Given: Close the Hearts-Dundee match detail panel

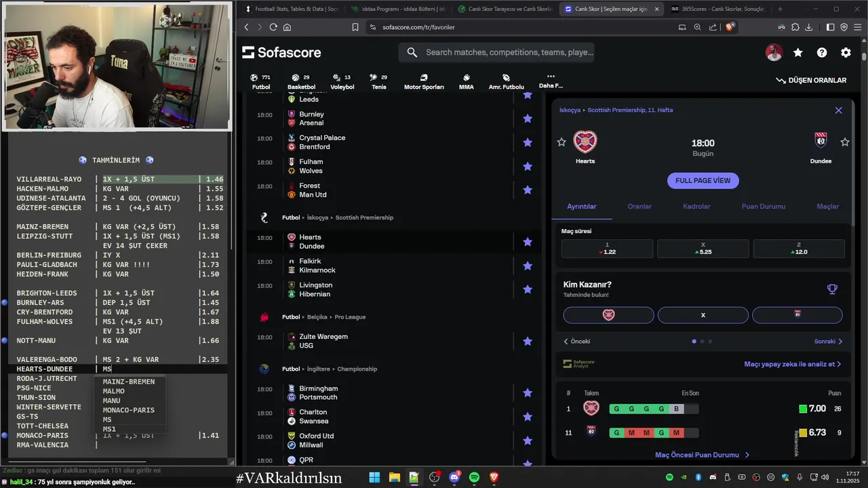Looking at the screenshot, I should (x=839, y=110).
